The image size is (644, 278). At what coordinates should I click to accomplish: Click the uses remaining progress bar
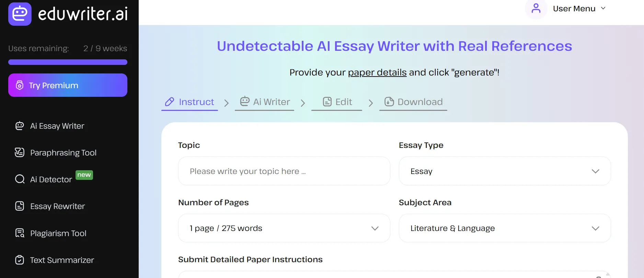point(67,62)
